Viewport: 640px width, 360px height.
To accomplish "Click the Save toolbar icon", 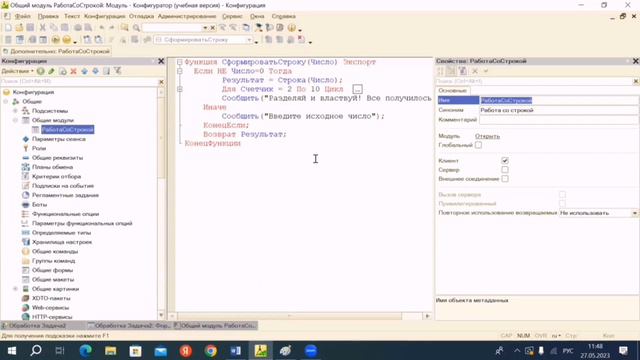I will click(x=30, y=27).
